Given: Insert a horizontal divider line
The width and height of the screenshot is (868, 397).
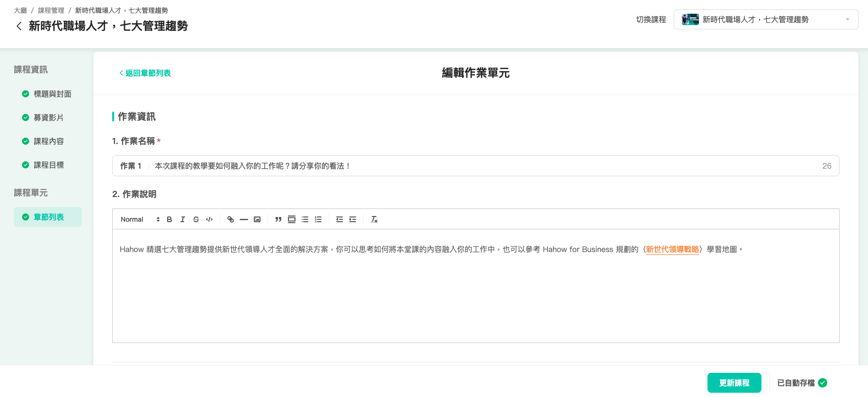Looking at the screenshot, I should 244,219.
